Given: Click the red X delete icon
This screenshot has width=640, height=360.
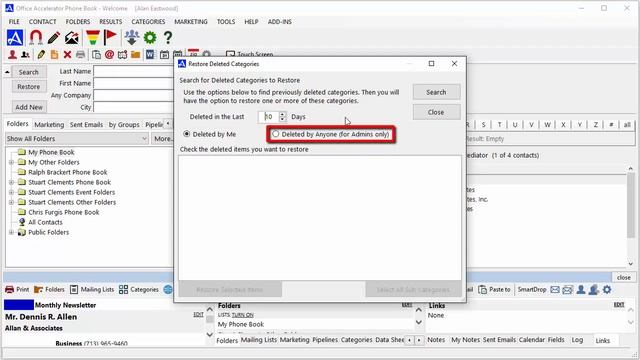Looking at the screenshot, I should coord(67,54).
